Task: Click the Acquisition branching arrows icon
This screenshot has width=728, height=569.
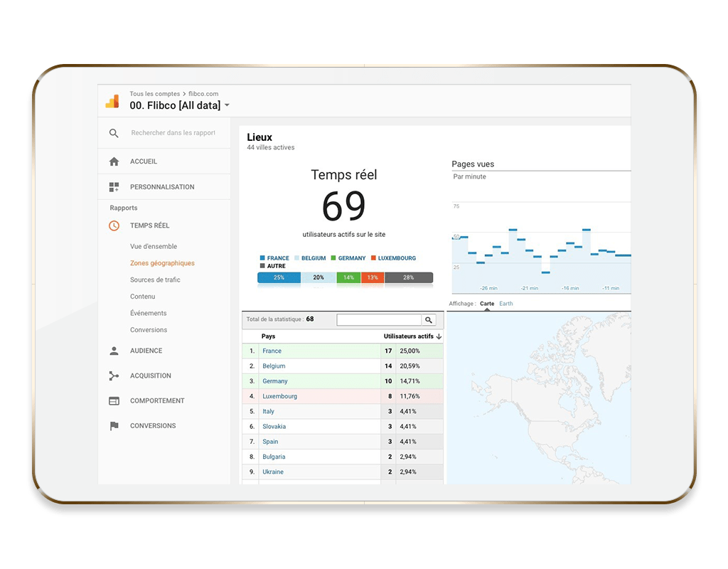Action: pyautogui.click(x=114, y=376)
